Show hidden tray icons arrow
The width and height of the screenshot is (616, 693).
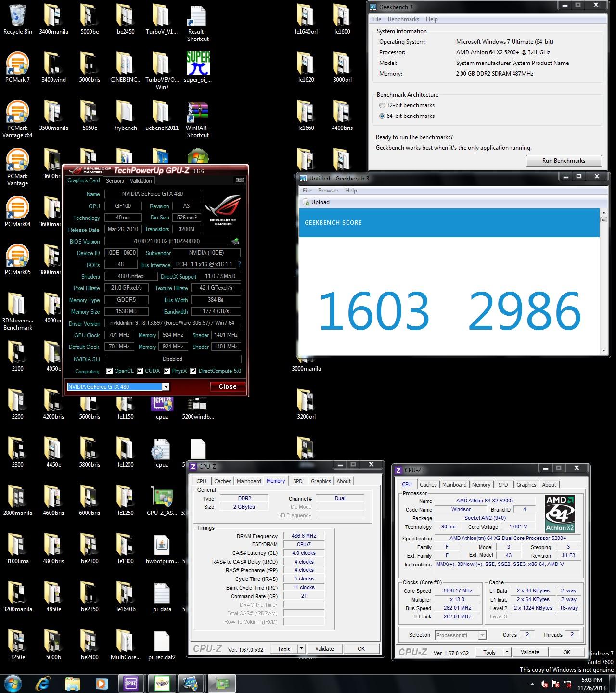(x=532, y=684)
